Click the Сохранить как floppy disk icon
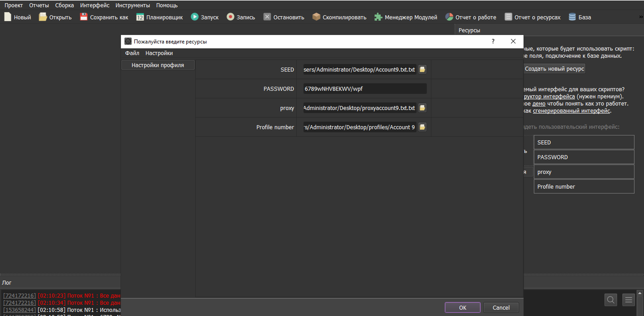 tap(83, 17)
